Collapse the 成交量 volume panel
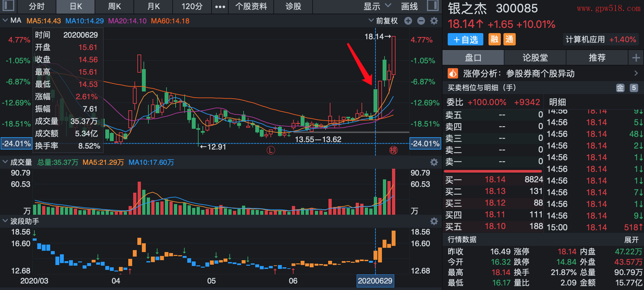This screenshot has width=644, height=290. [5, 162]
